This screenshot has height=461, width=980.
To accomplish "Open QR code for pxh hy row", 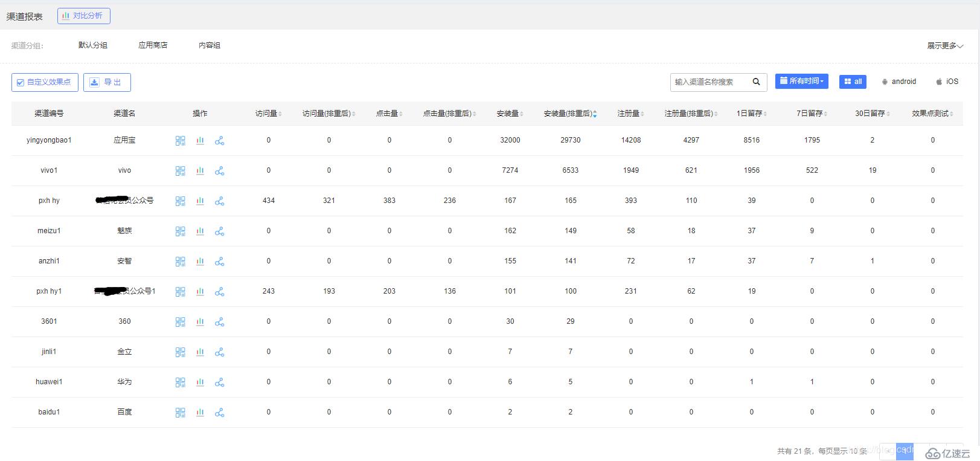I will (x=180, y=201).
